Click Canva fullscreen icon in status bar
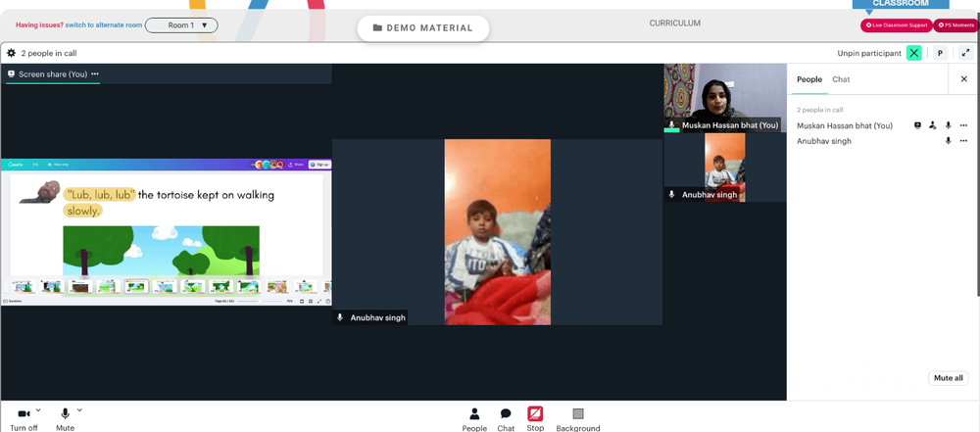 [319, 302]
